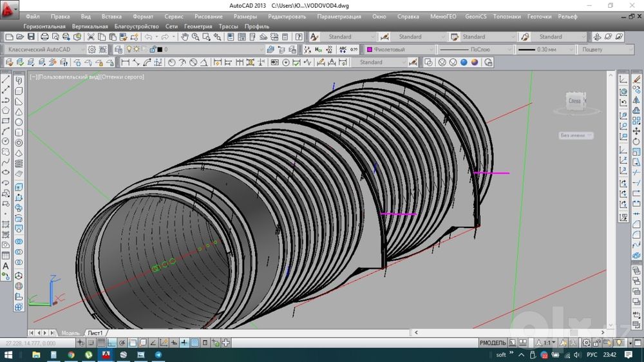Toggle layer 0 on/off lightbulb
The height and width of the screenshot is (362, 644).
[x=129, y=50]
